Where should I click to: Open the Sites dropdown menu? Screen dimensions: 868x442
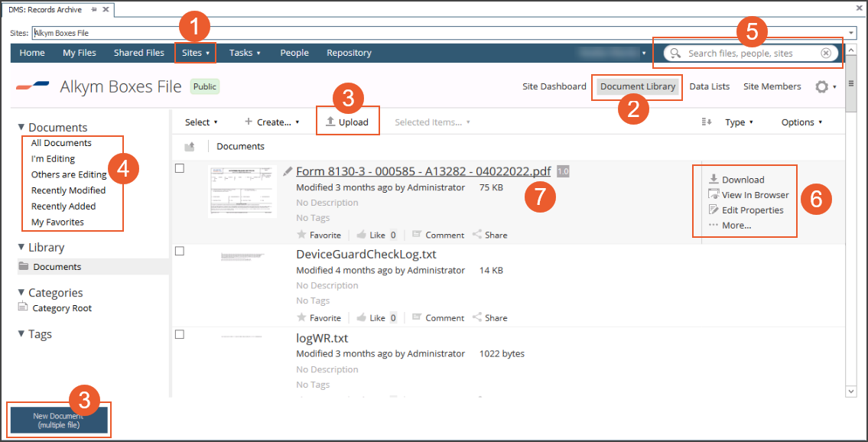click(196, 53)
